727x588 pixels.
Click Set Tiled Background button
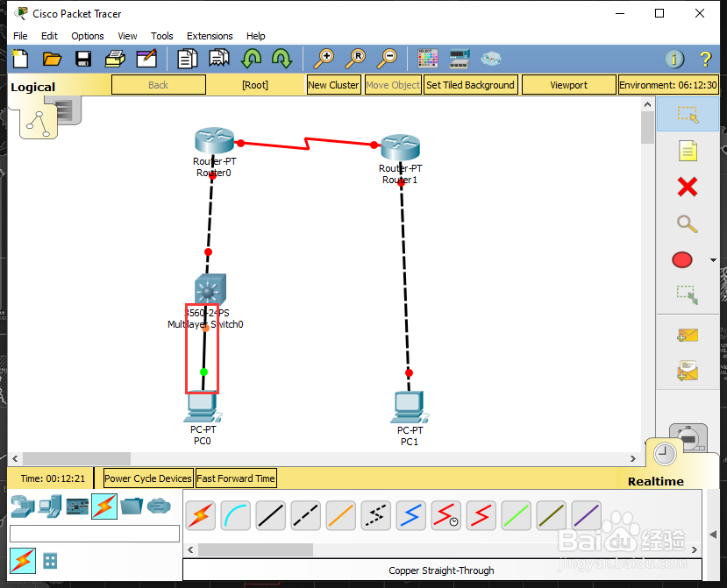coord(470,85)
